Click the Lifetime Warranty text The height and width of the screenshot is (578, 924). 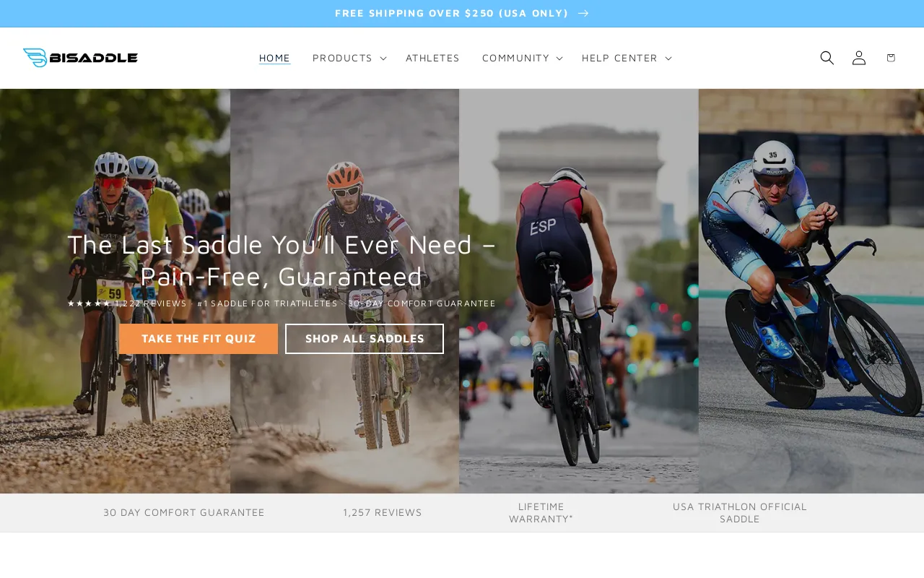point(541,512)
